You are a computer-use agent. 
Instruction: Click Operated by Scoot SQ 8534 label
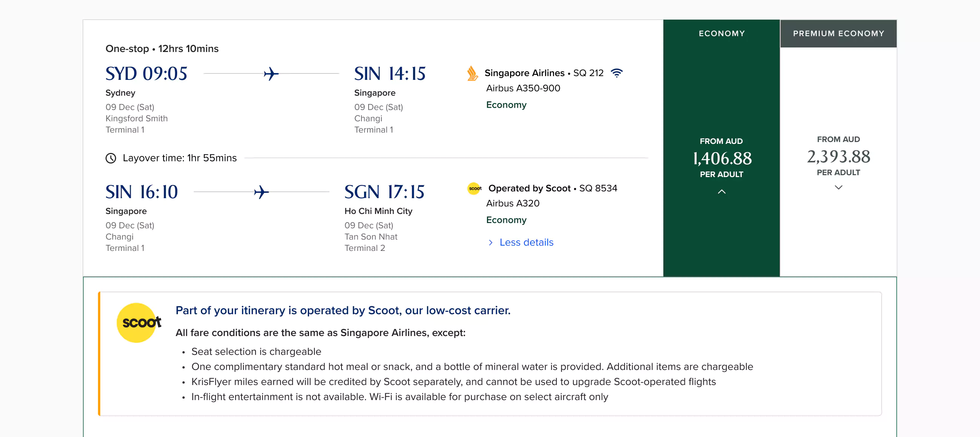[553, 188]
